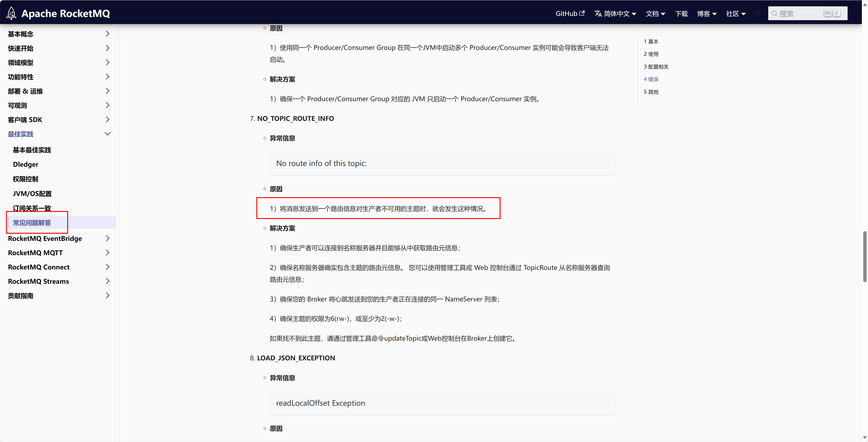This screenshot has width=868, height=442.
Task: Expand the 客户端 SDK chevron
Action: (107, 120)
